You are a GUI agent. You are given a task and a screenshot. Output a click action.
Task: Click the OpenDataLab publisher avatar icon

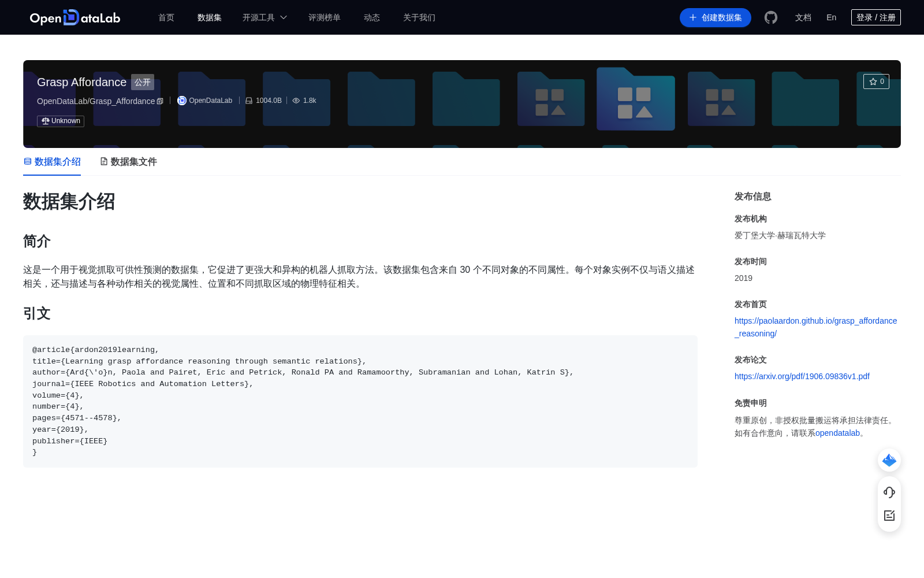(x=182, y=101)
